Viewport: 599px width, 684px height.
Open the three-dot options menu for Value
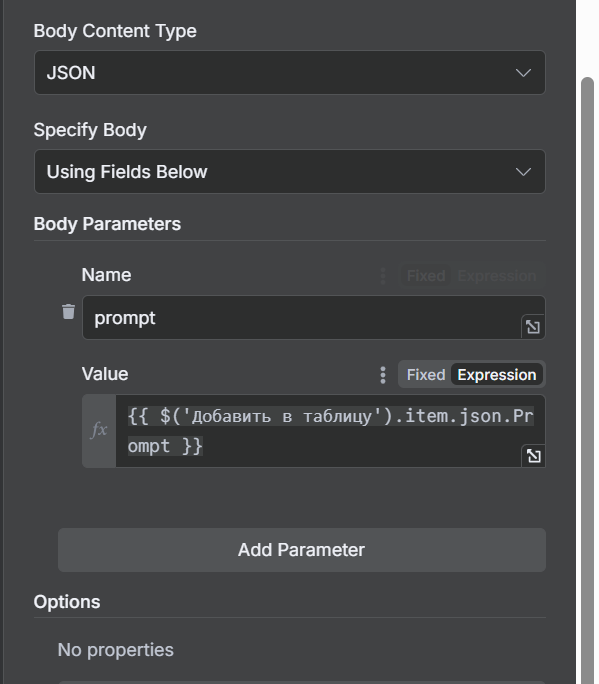tap(383, 375)
